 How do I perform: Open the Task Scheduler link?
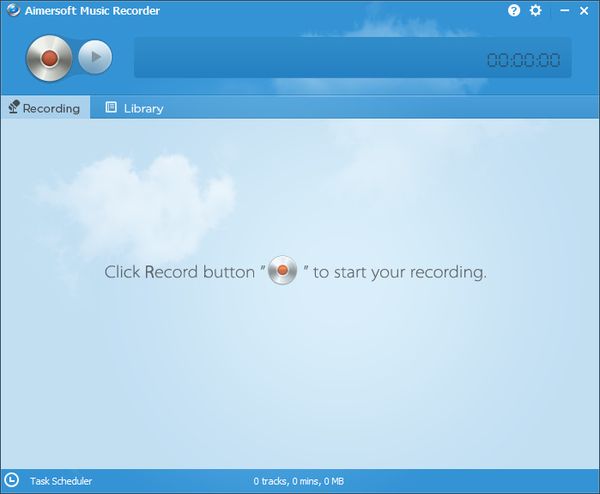pyautogui.click(x=61, y=481)
